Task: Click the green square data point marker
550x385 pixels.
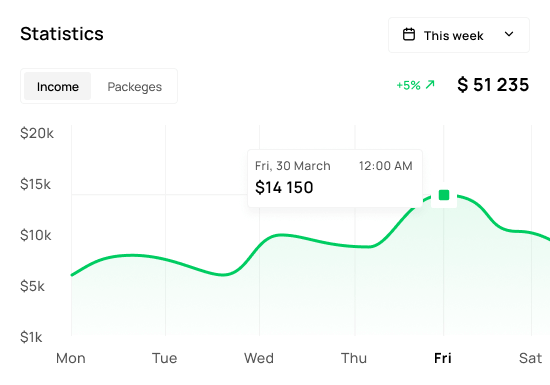Action: pyautogui.click(x=444, y=195)
